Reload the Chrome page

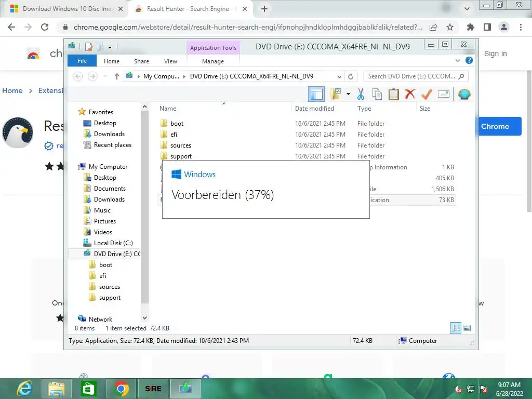tap(45, 27)
